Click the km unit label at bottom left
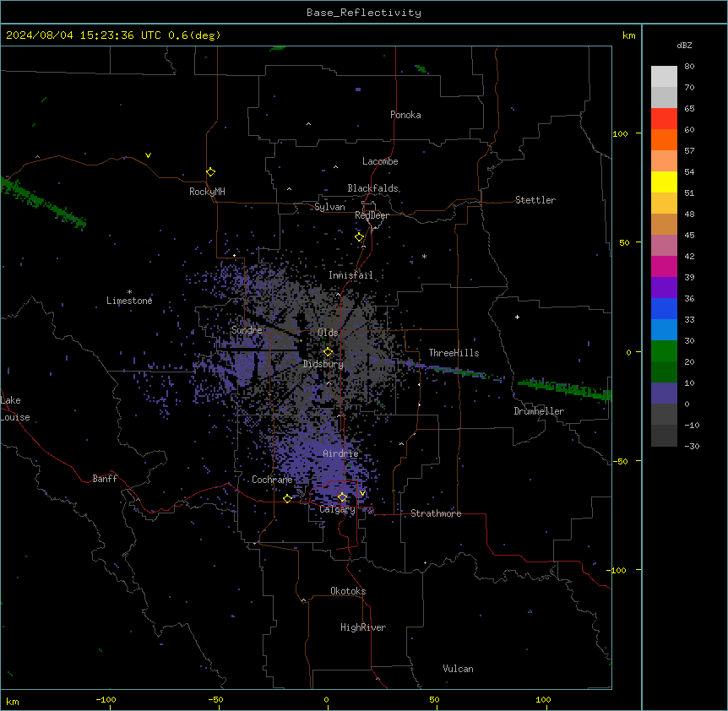The image size is (728, 711). (13, 701)
